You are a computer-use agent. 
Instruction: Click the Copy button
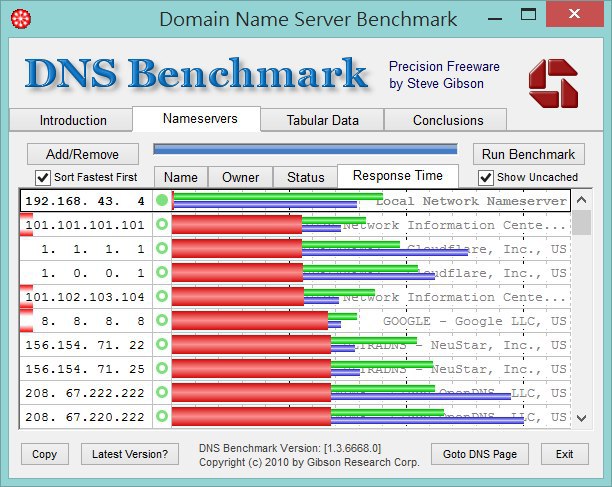pos(45,454)
